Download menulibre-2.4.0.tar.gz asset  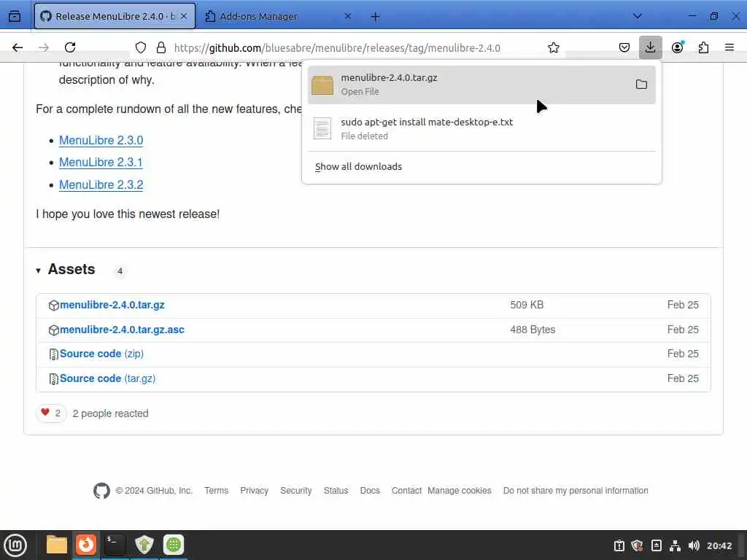pyautogui.click(x=112, y=305)
